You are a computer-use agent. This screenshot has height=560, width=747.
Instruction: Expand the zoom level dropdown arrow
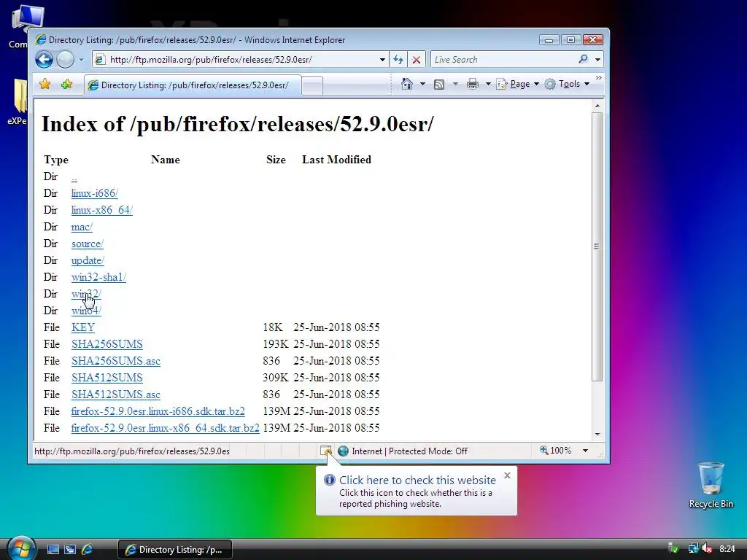(586, 451)
